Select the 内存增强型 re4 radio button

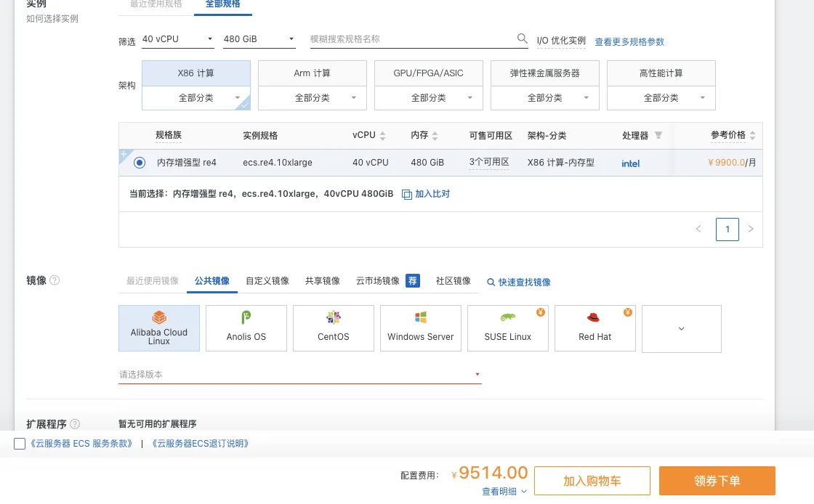tap(139, 162)
